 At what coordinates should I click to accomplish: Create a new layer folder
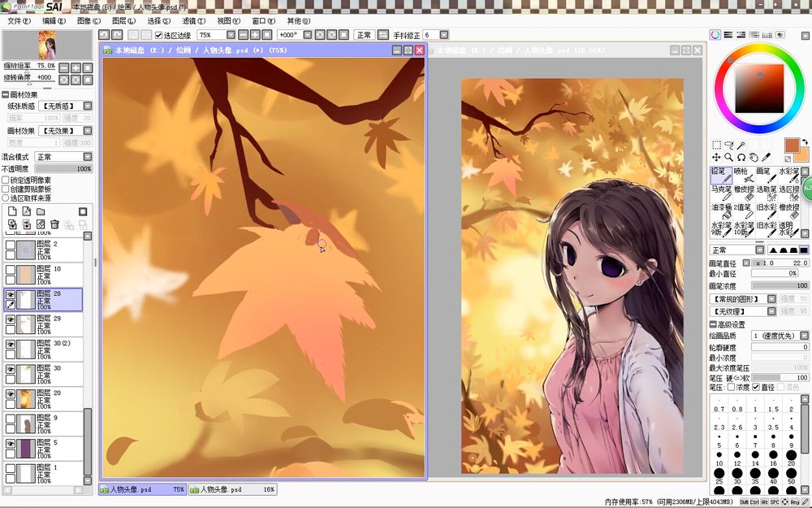(41, 211)
